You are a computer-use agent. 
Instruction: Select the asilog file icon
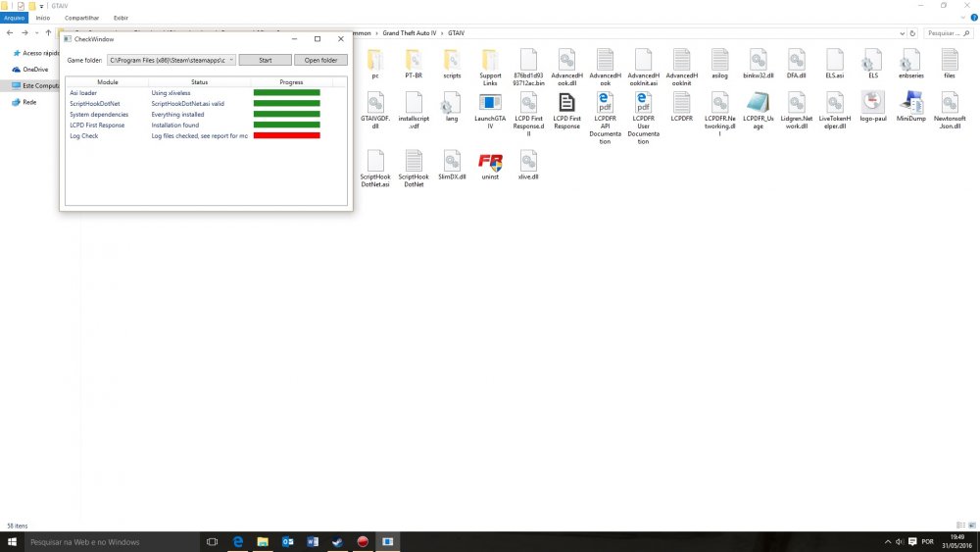pyautogui.click(x=719, y=63)
